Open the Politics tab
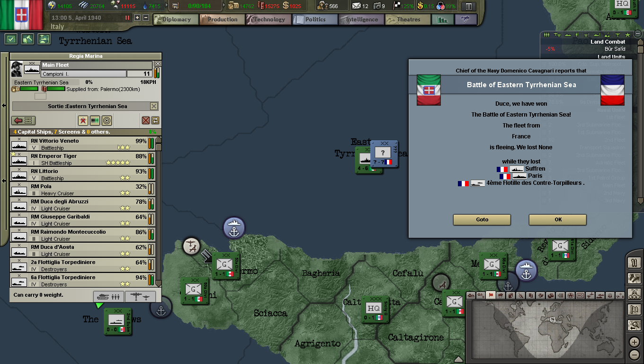Viewport: 644px width, 364px height. tap(314, 19)
